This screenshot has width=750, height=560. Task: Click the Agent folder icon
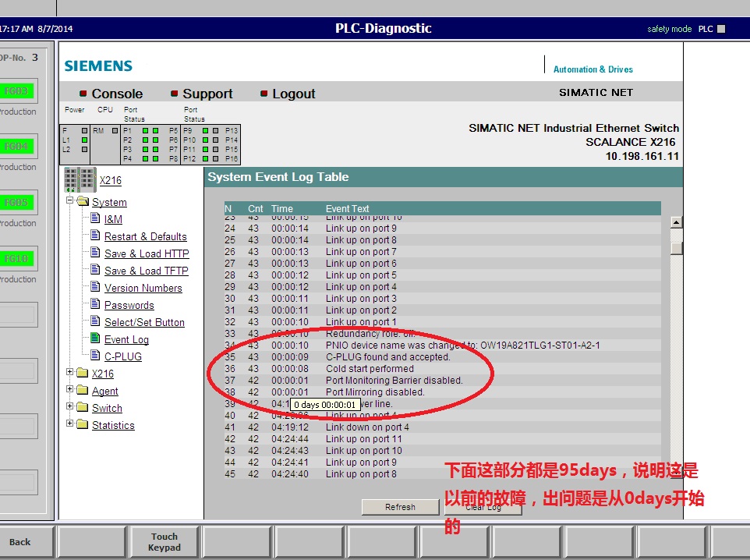(83, 390)
